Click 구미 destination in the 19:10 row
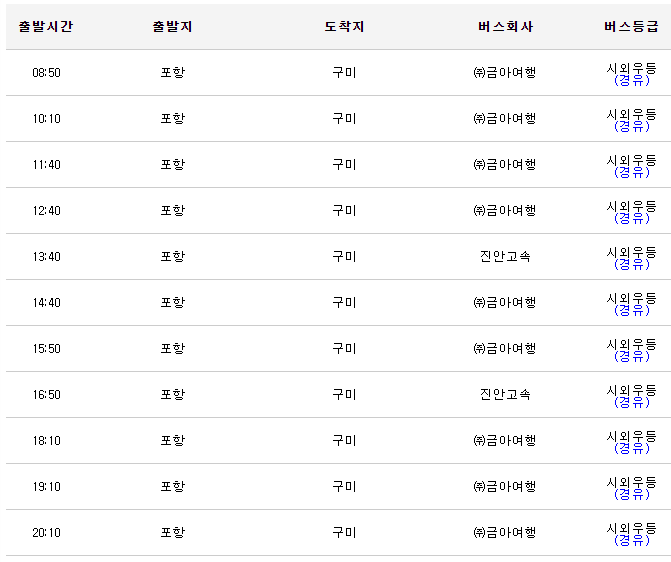 [344, 486]
